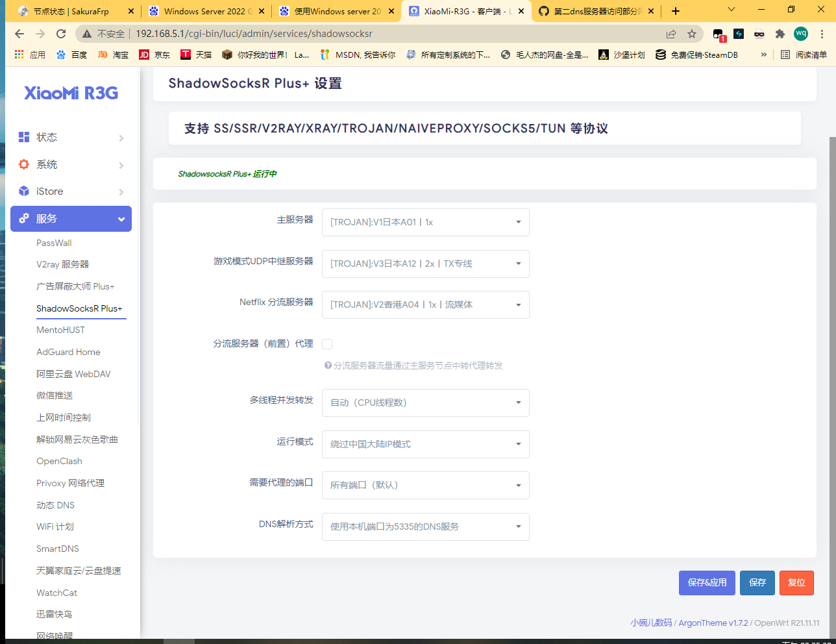
Task: Open the 状态 sidebar panel icon
Action: [x=24, y=137]
